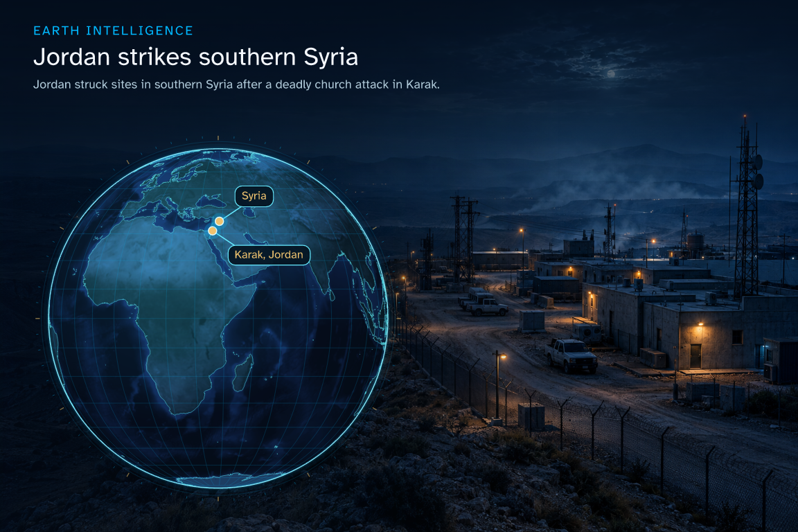Select the Karak marker dot on the globe

click(x=213, y=231)
